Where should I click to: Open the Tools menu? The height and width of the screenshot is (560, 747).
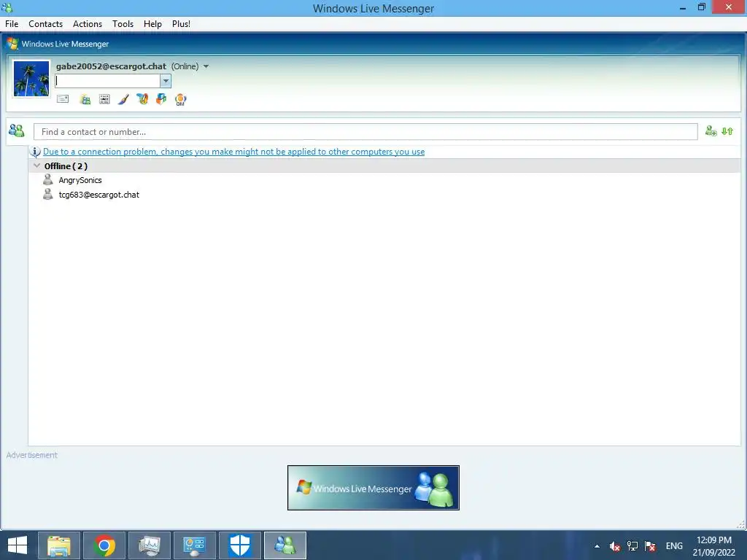point(123,24)
